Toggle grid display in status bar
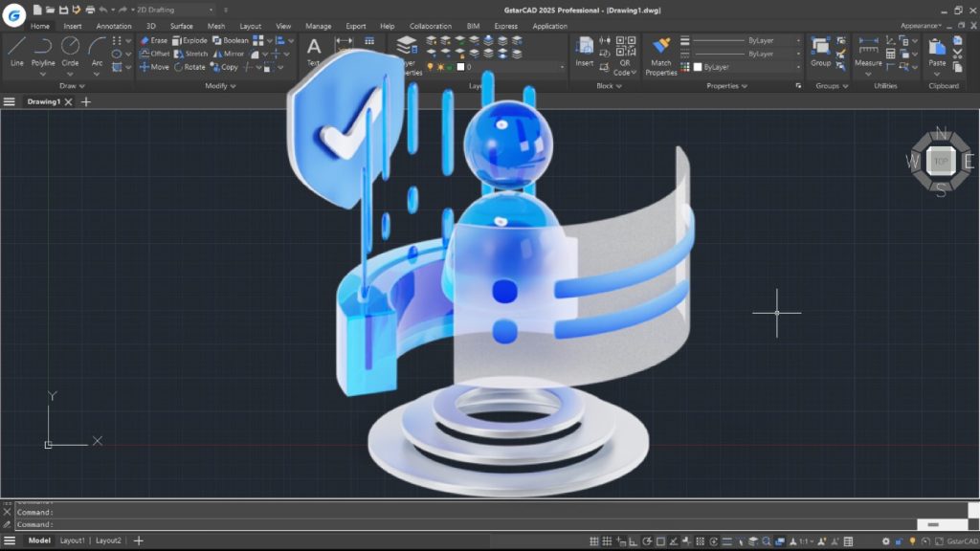 pos(594,541)
